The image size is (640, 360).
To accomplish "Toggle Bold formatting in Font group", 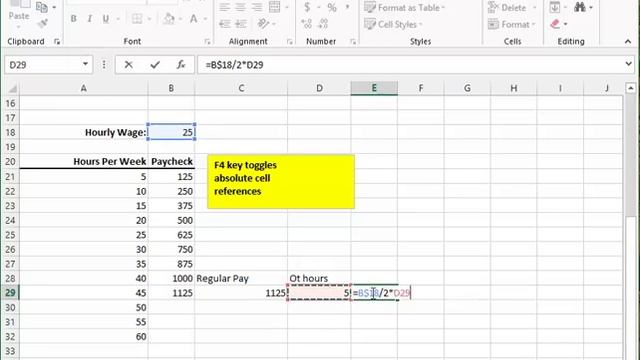I will click(73, 19).
